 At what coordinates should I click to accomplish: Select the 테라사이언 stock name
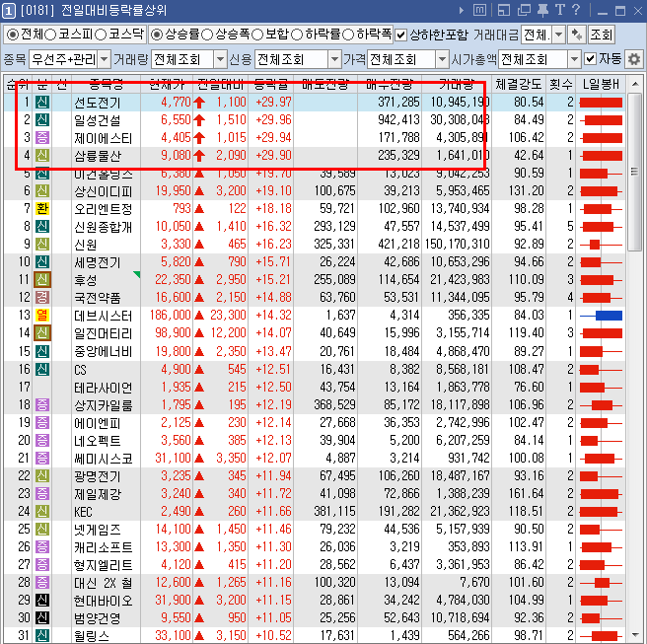click(x=103, y=388)
